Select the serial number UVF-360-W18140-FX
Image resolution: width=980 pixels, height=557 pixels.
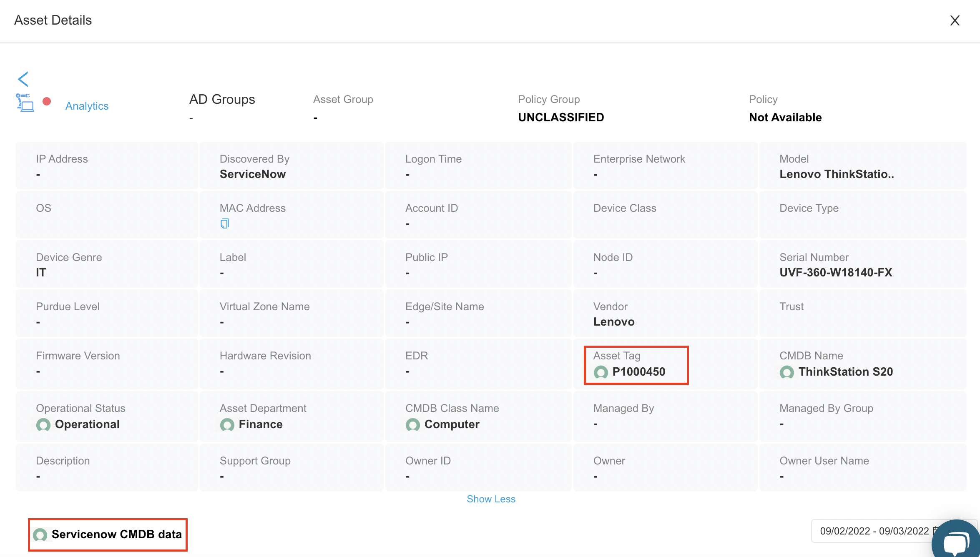pyautogui.click(x=836, y=273)
